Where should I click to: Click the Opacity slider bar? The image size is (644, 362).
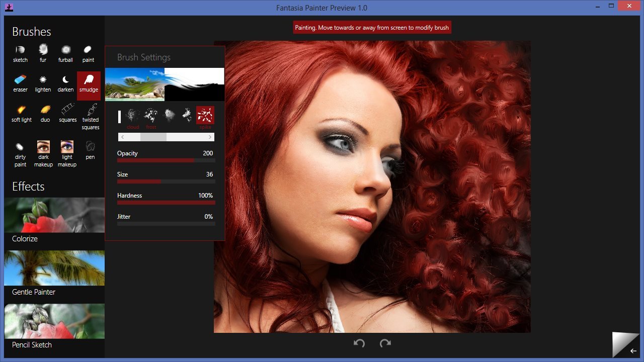pyautogui.click(x=166, y=160)
